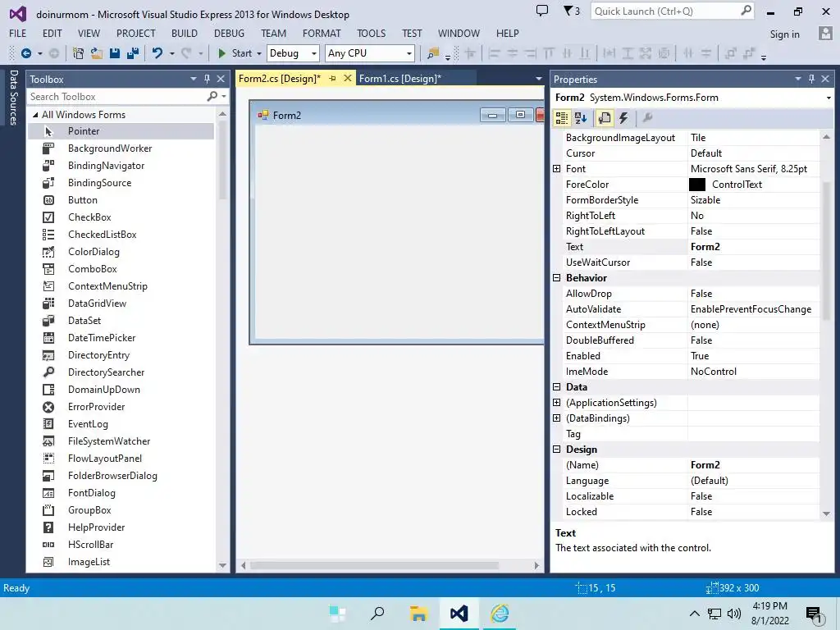The image size is (840, 630).
Task: Click Alphabetical sort icon in Properties
Action: pyautogui.click(x=581, y=118)
